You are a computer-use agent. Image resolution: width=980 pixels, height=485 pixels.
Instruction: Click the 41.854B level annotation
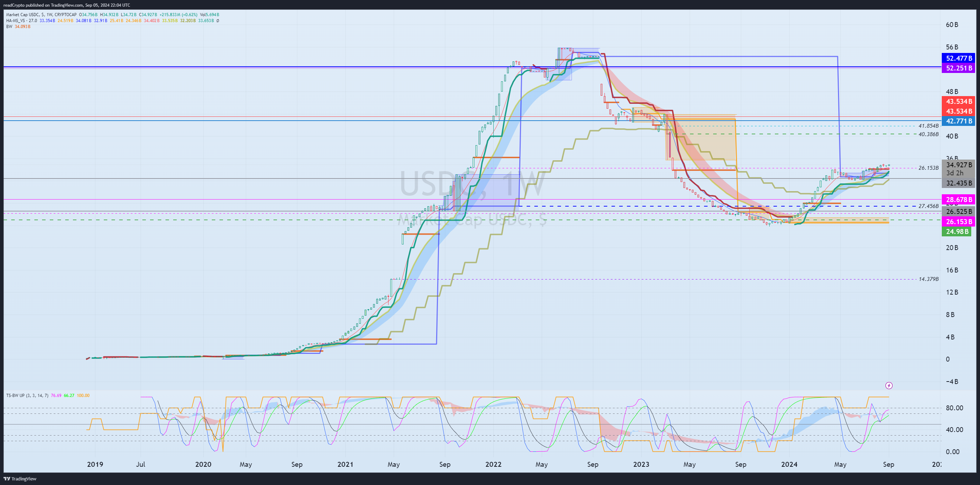coord(928,126)
